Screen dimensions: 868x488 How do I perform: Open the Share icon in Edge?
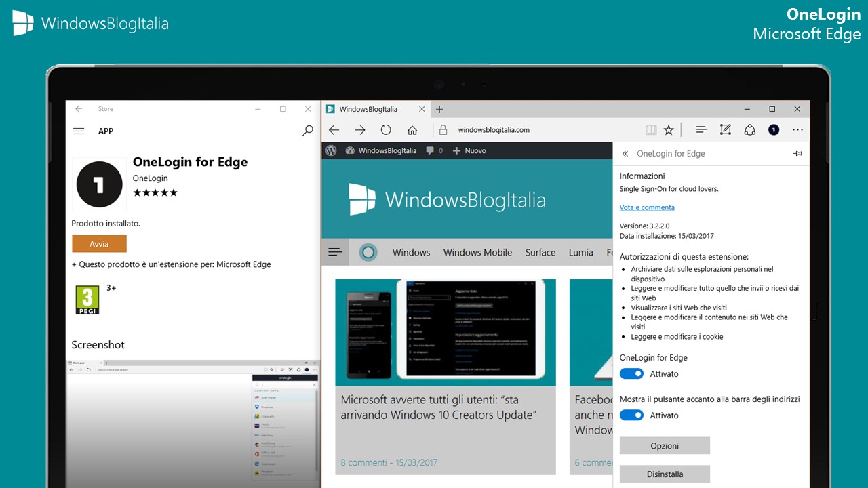point(750,129)
